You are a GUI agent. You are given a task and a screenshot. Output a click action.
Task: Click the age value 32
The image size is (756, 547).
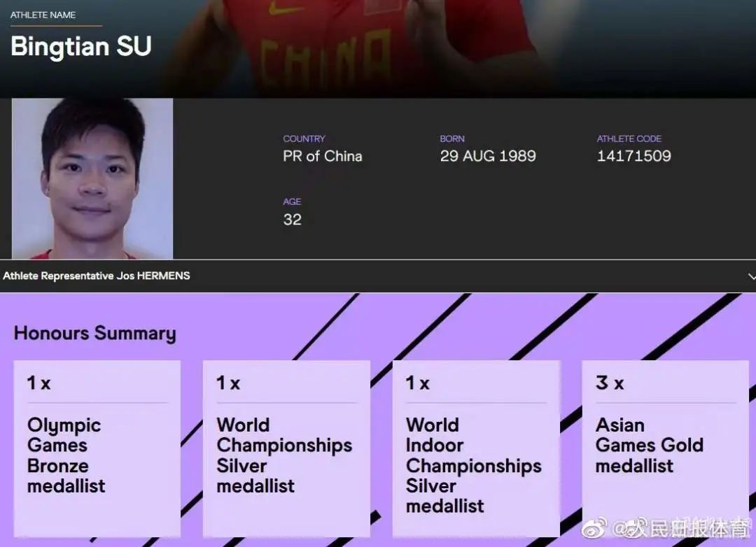[x=292, y=220]
